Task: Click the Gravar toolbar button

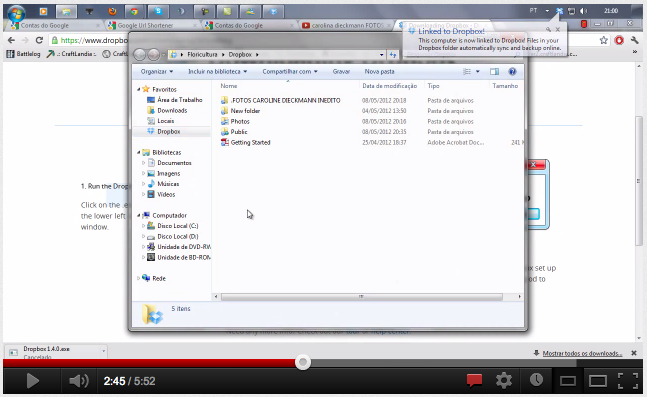Action: [341, 71]
